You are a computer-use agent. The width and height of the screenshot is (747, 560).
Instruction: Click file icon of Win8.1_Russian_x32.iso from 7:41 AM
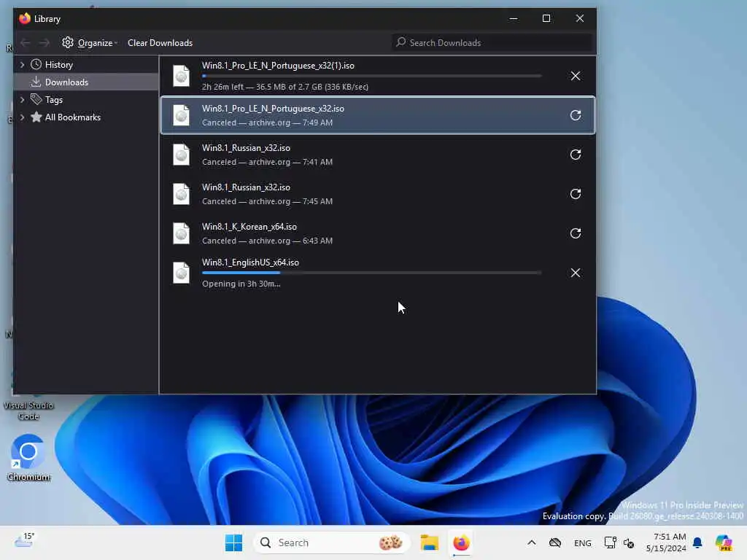coord(181,155)
